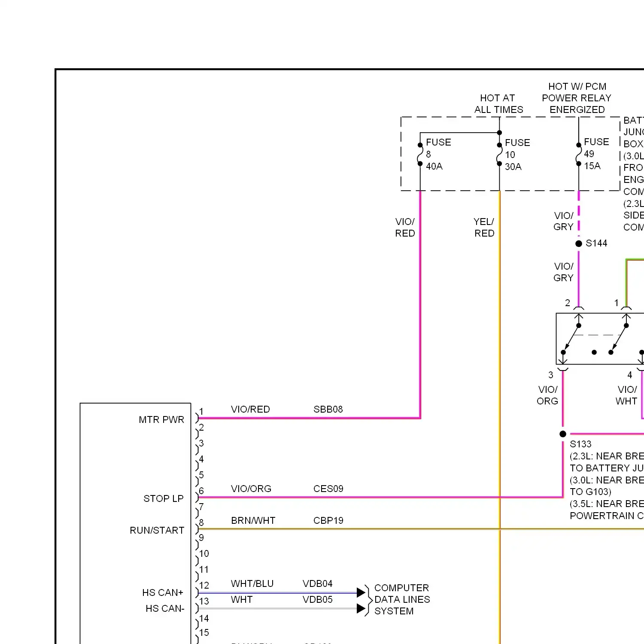Screen dimensions: 644x644
Task: Select the STOP LP pin label
Action: pos(164,498)
